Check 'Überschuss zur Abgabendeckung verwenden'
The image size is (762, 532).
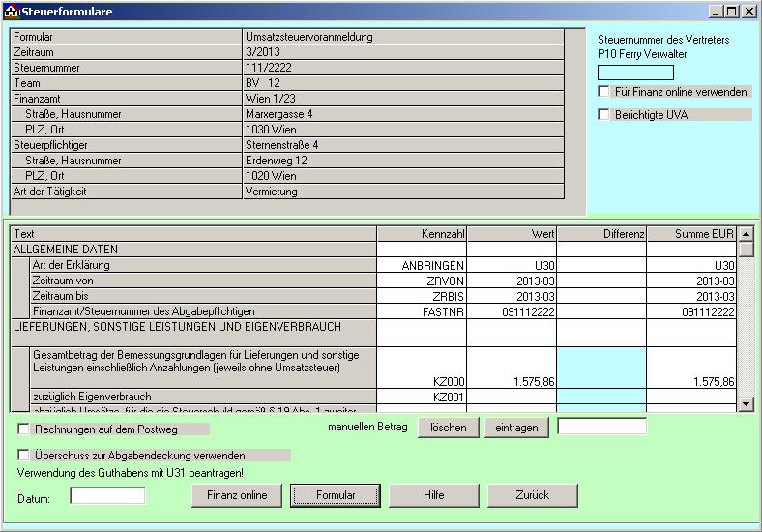[x=24, y=455]
